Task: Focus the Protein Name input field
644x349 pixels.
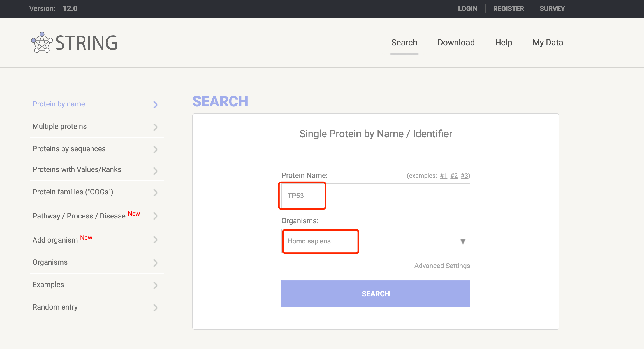Action: coord(376,196)
